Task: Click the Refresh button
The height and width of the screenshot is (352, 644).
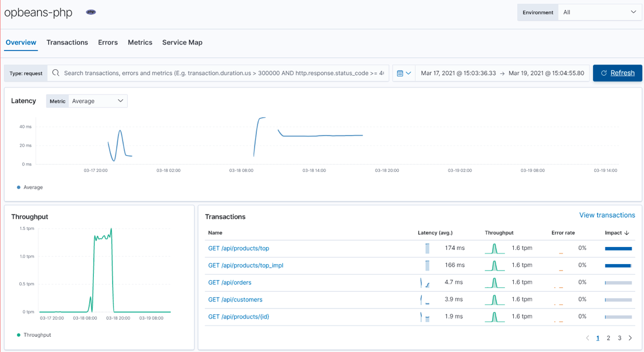Action: pyautogui.click(x=617, y=73)
